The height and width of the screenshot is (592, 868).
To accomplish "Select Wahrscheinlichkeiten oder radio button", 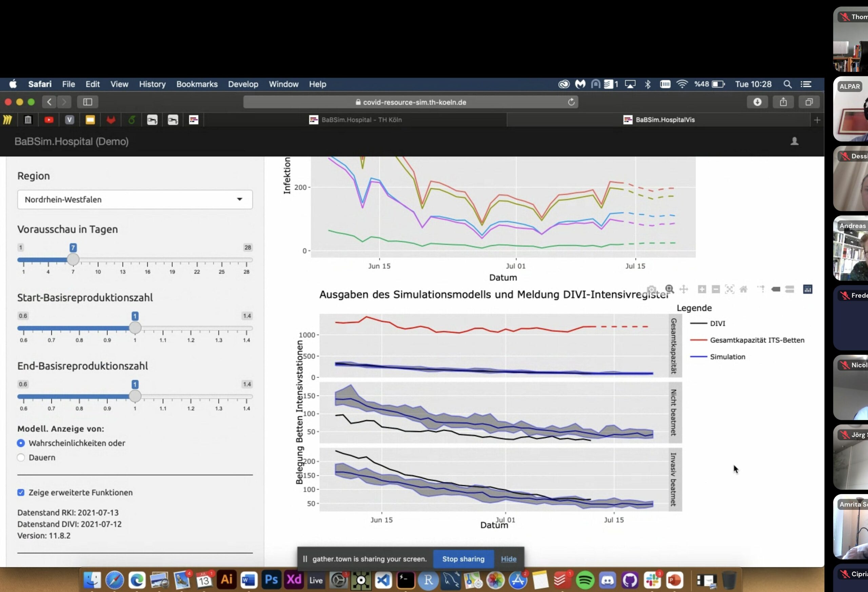I will pyautogui.click(x=21, y=443).
